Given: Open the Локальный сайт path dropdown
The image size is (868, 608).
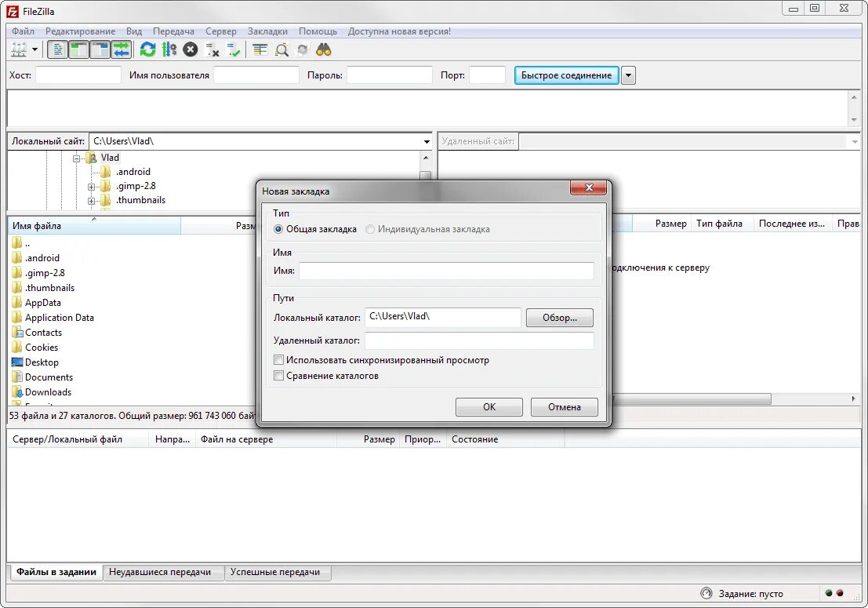Looking at the screenshot, I should [427, 142].
